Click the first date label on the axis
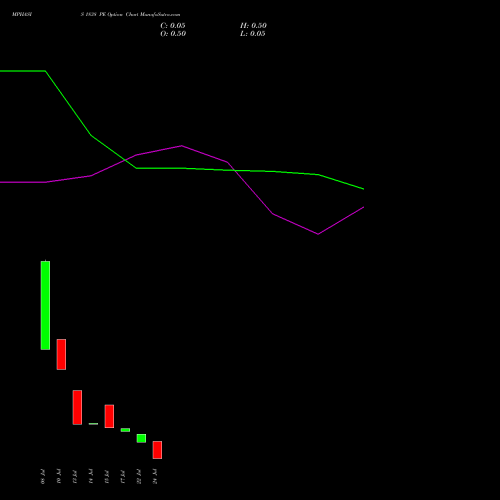 pyautogui.click(x=43, y=476)
